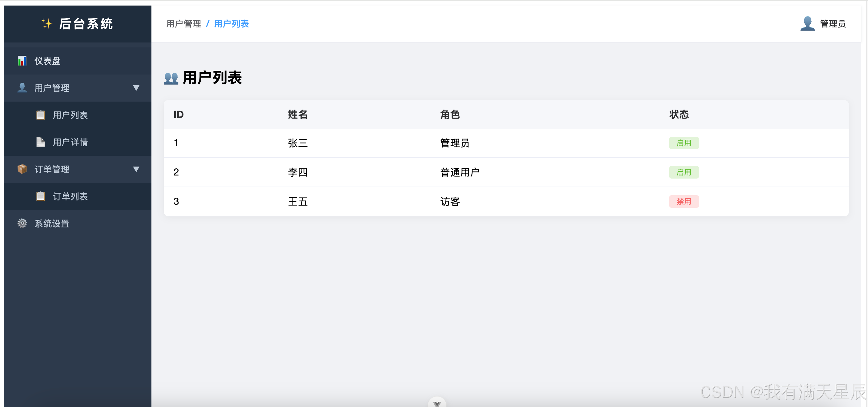Open the 仪表盘 menu item
The image size is (868, 407).
(x=78, y=61)
